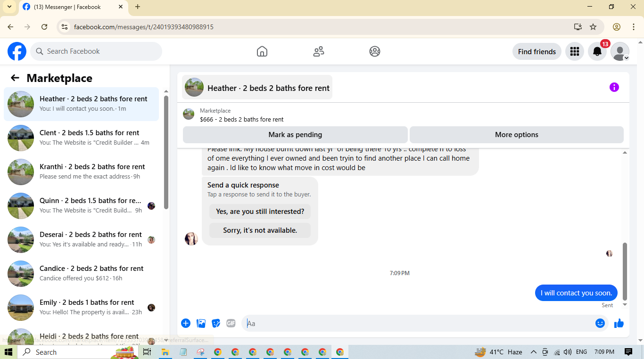This screenshot has width=644, height=359.
Task: Open the $666 - 2 beds 2 baths listing link
Action: click(242, 119)
